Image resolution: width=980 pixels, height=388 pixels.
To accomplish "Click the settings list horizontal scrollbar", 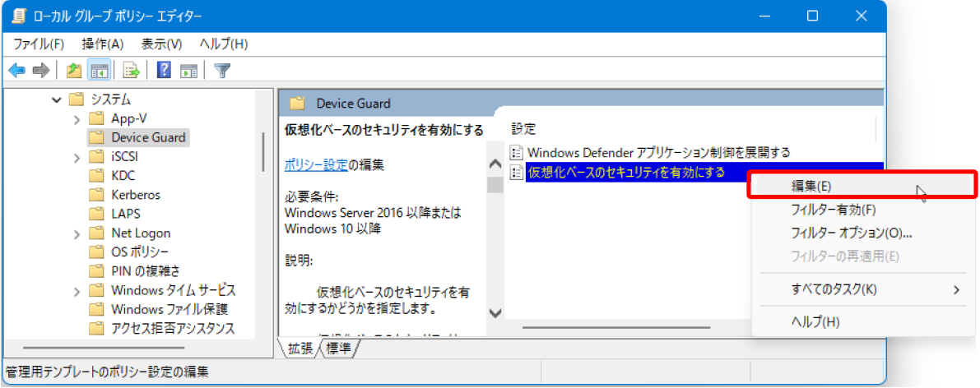I will (x=616, y=327).
